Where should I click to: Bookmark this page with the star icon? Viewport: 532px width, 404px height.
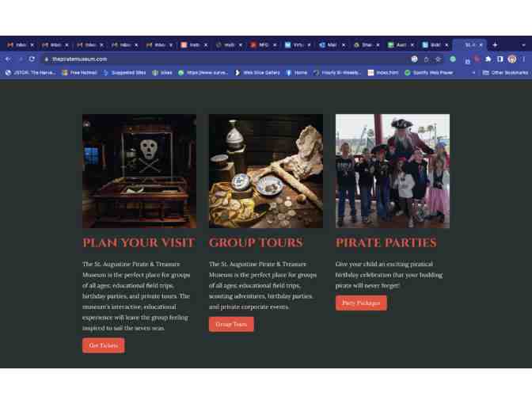coord(438,59)
